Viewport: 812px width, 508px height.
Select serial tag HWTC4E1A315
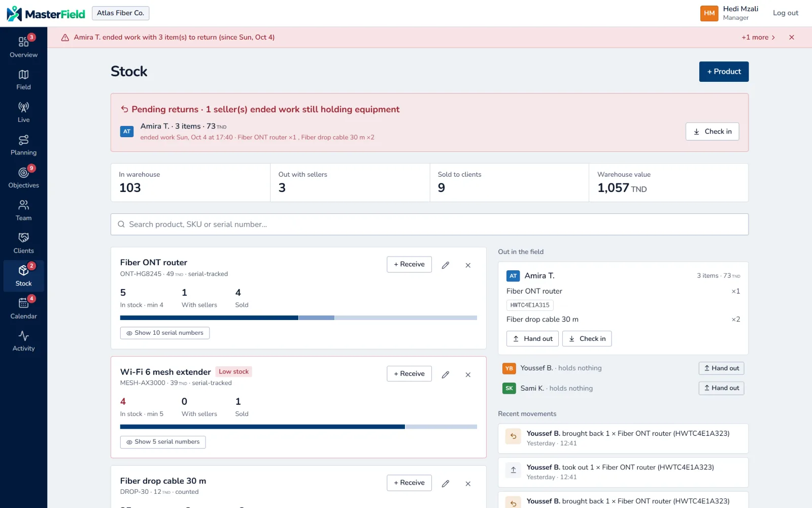530,305
